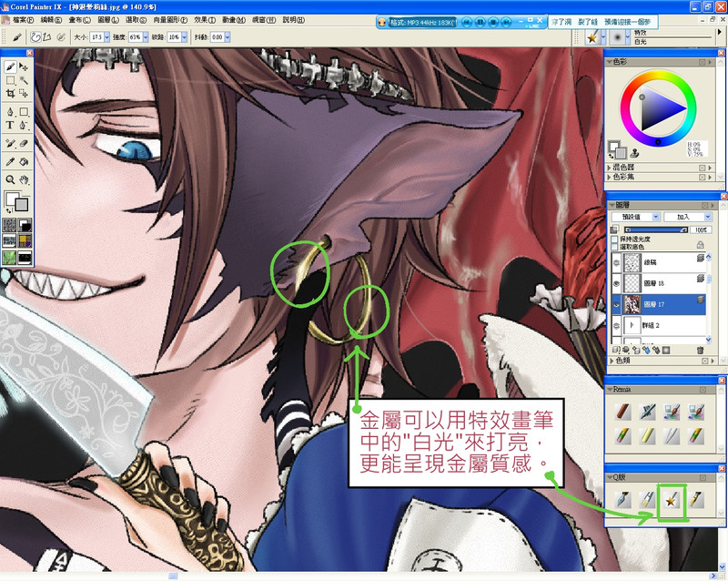728x581 pixels.
Task: Open the 加入 composite depth dropdown
Action: coord(688,217)
